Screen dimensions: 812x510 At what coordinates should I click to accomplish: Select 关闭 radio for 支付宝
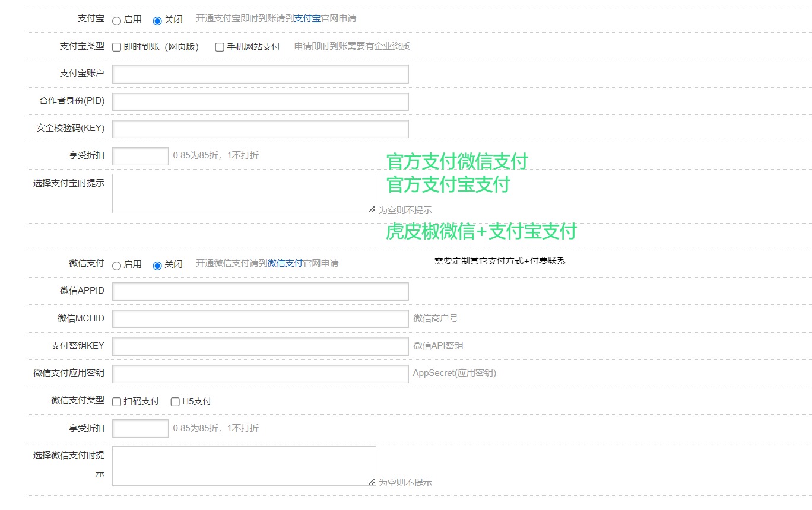(x=157, y=20)
